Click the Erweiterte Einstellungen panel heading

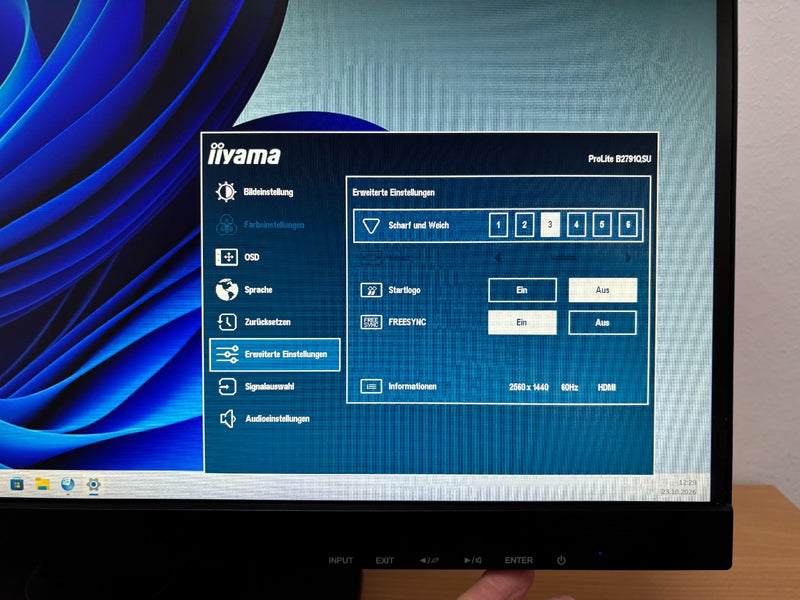point(393,192)
